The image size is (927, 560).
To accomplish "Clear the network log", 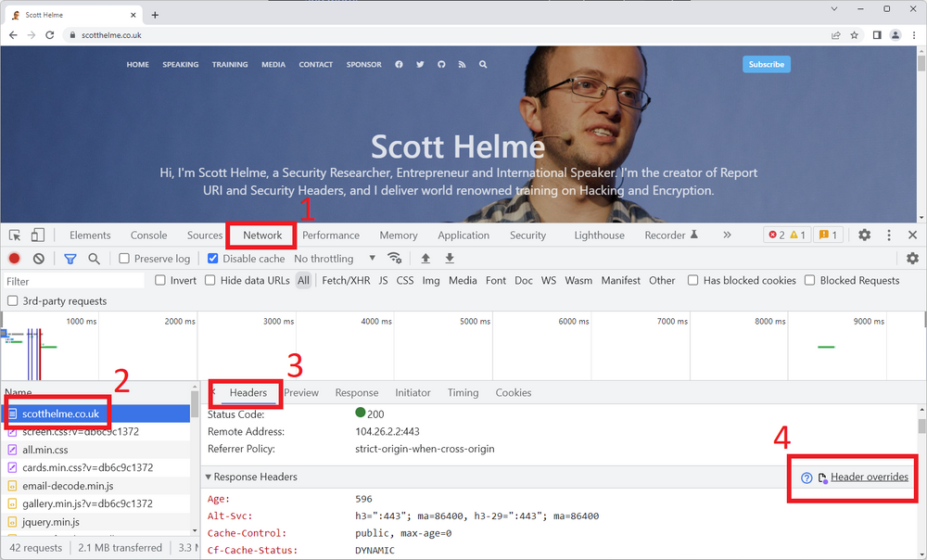I will (38, 259).
